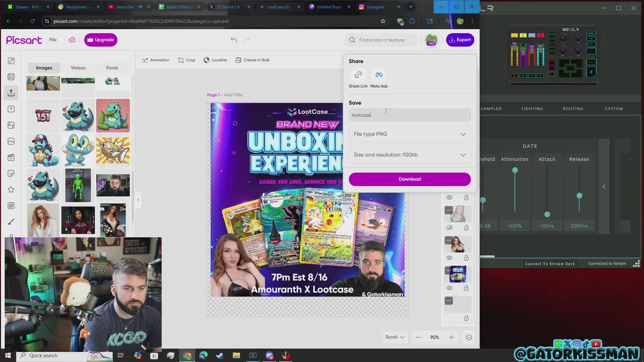
Task: Select the Uploads icon in left sidebar
Action: (11, 93)
